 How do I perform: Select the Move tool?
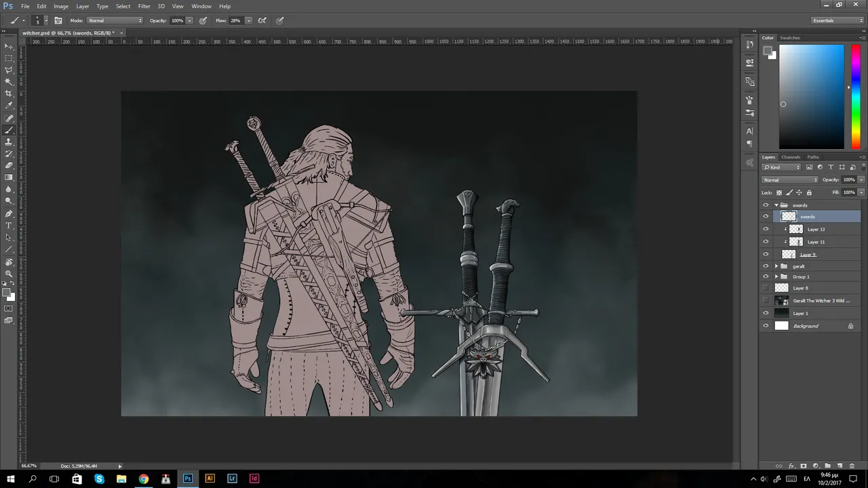(x=9, y=46)
